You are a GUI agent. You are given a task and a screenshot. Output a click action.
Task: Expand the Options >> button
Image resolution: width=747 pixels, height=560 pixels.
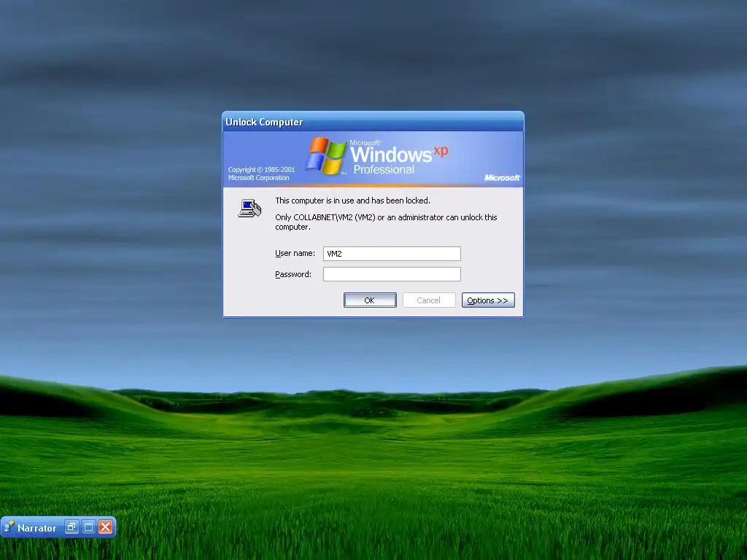488,300
